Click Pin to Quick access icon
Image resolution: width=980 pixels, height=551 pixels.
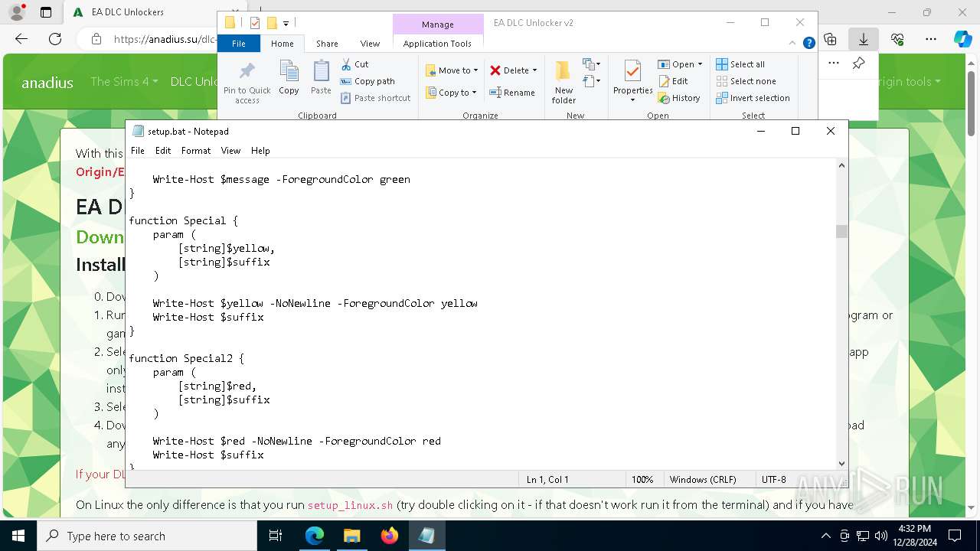pyautogui.click(x=247, y=83)
